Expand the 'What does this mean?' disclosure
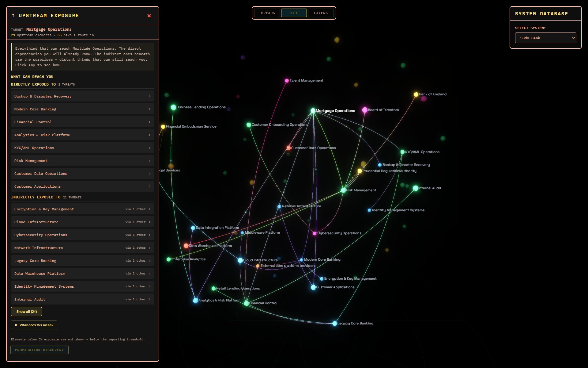Screen dimensions: 588x368 coord(34,325)
